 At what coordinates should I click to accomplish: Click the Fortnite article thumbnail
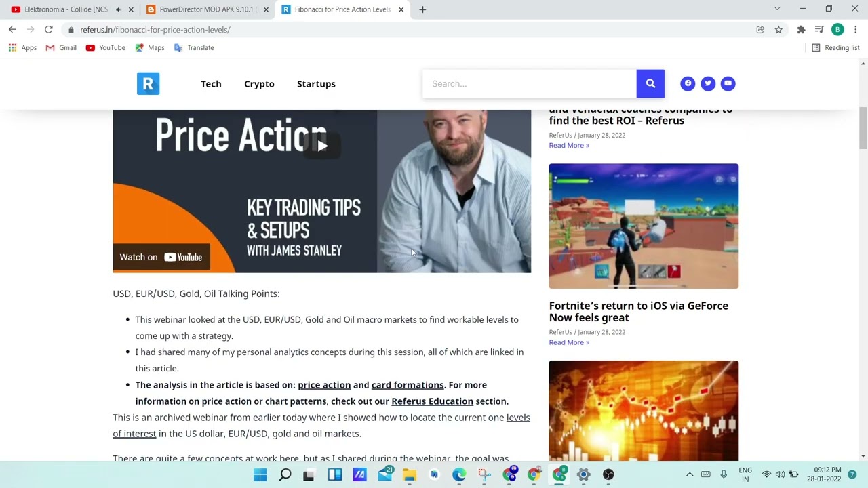pos(644,226)
